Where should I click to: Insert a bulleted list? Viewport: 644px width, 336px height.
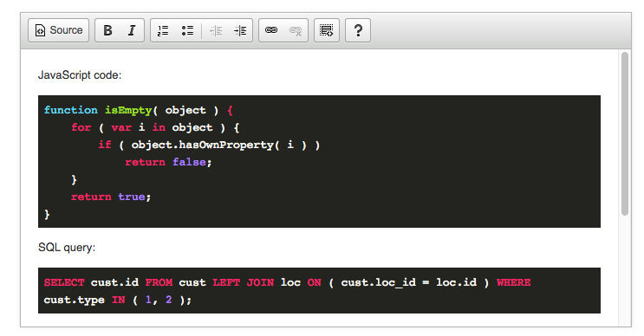coord(187,30)
